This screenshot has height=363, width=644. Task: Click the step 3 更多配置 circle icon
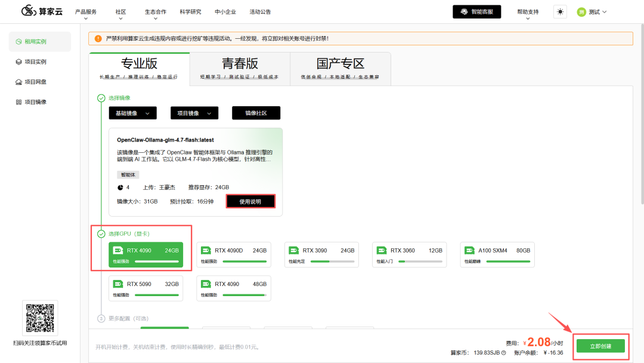[x=101, y=319]
